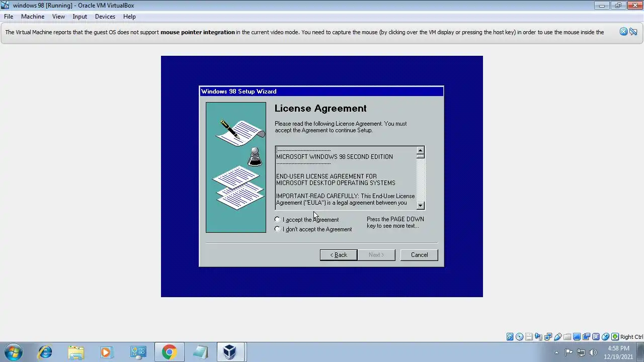Open the View menu
The height and width of the screenshot is (362, 644).
(x=58, y=17)
